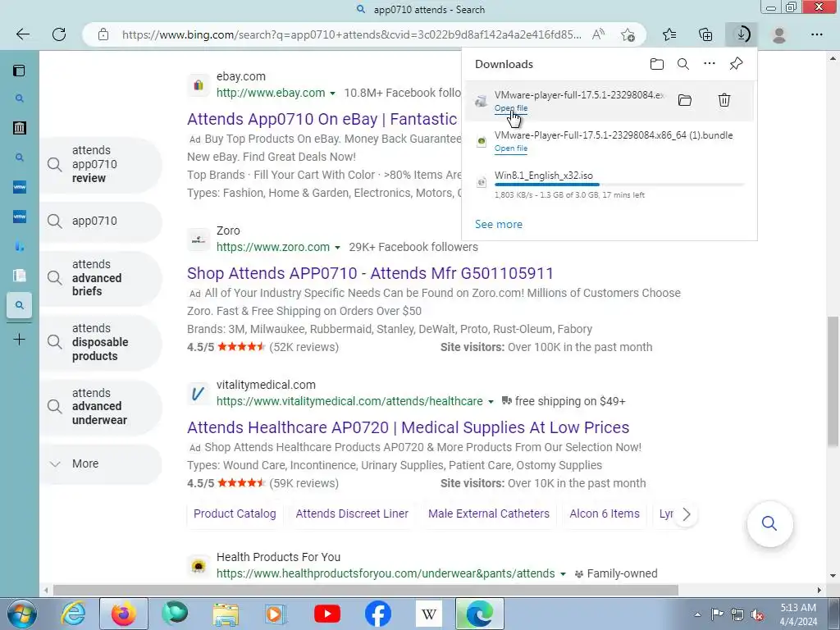840x630 pixels.
Task: Focus the address bar URL field
Action: point(351,34)
